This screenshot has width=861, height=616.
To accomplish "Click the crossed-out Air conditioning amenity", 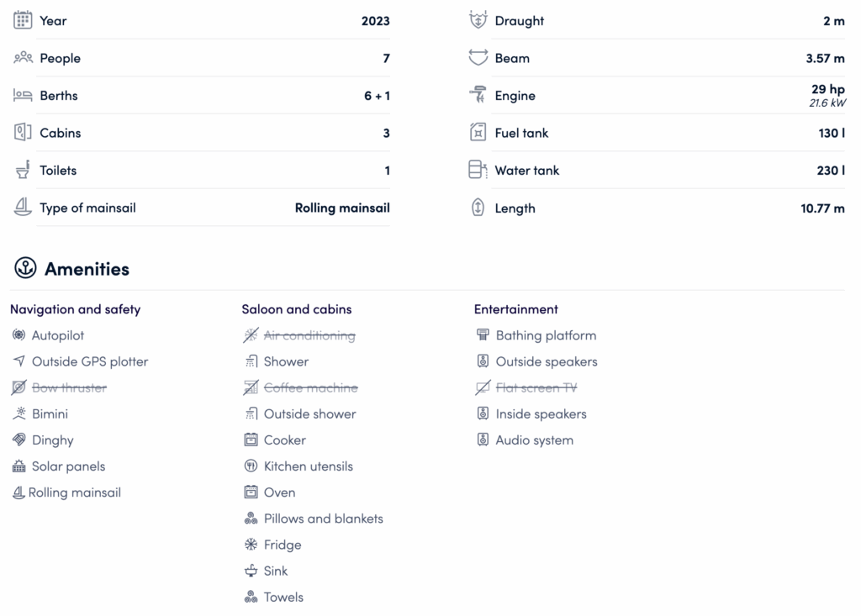I will (x=309, y=335).
